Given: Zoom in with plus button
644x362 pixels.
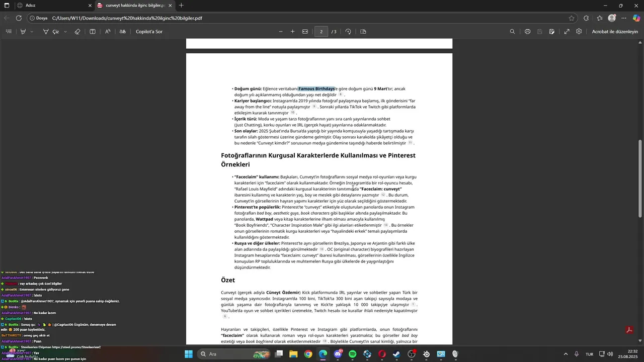Looking at the screenshot, I should [293, 32].
